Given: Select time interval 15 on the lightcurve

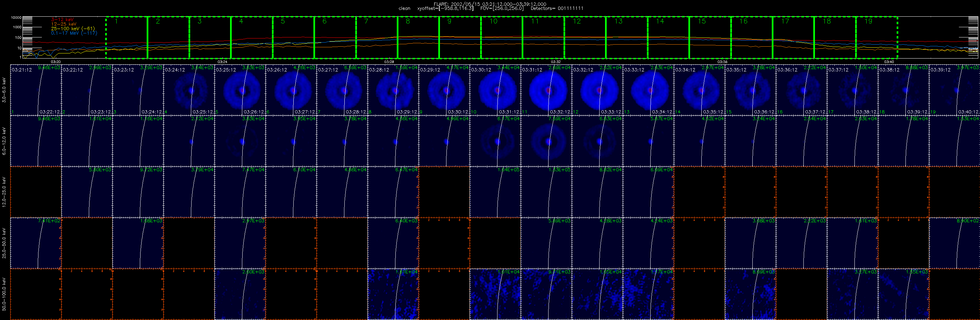Looking at the screenshot, I should click(710, 37).
